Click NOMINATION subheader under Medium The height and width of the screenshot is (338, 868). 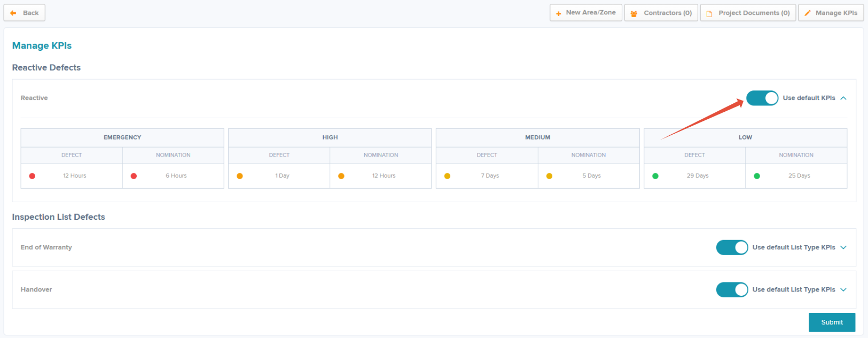[x=589, y=155]
